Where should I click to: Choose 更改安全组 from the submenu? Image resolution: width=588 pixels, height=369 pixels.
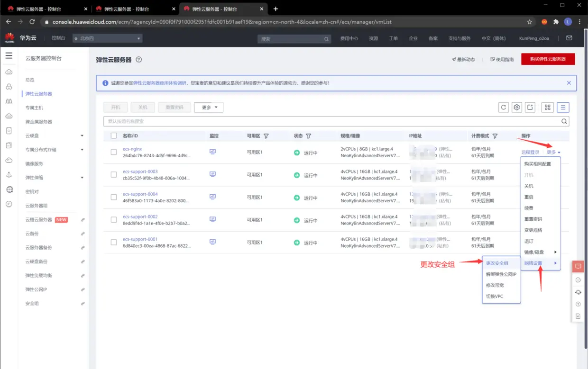(x=501, y=263)
